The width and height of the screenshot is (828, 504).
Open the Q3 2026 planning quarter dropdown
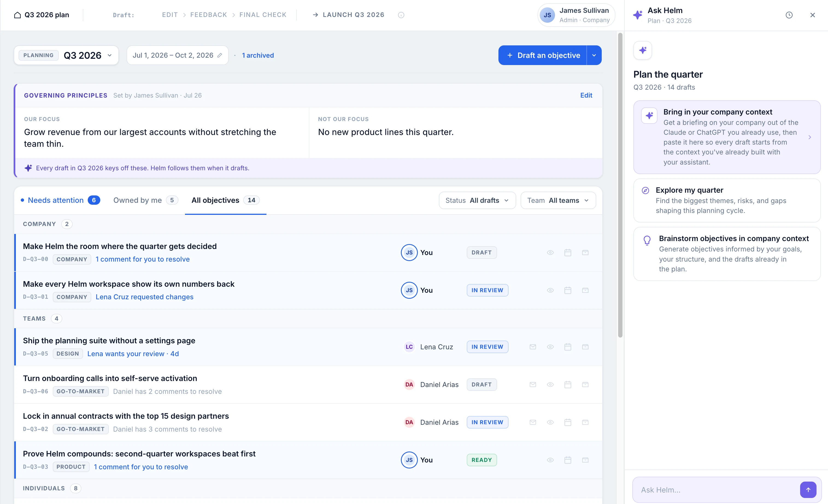[66, 55]
